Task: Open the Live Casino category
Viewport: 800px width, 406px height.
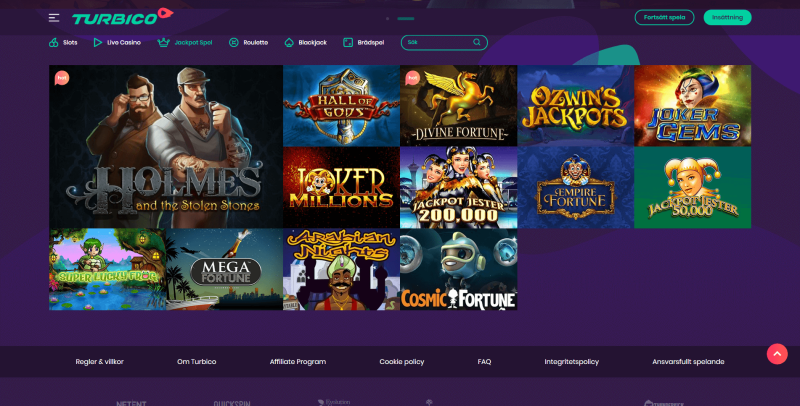Action: coord(117,42)
